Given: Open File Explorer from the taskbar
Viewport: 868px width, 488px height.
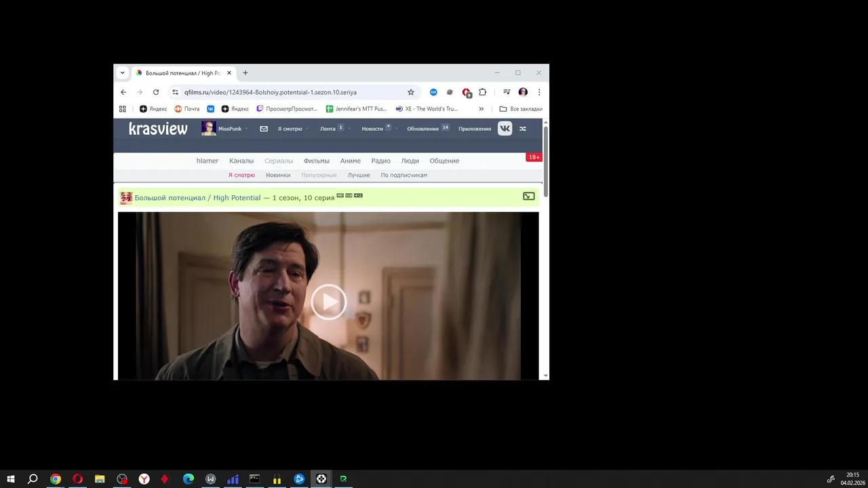Looking at the screenshot, I should pos(100,479).
